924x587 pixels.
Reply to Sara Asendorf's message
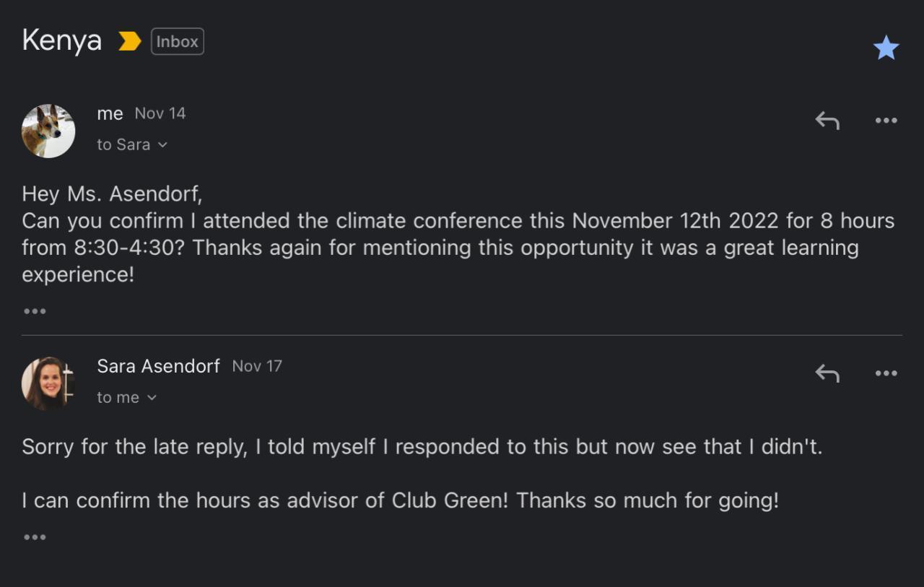[x=827, y=373]
